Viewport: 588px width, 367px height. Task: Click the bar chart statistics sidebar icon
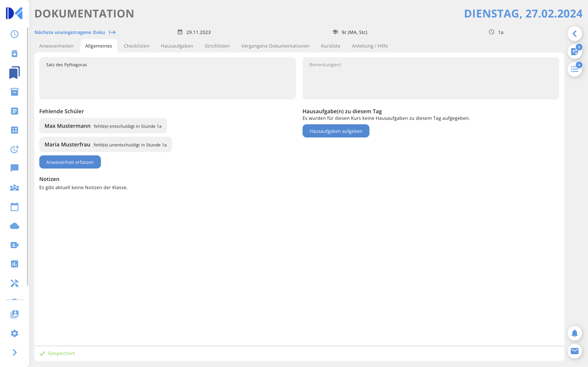[x=14, y=264]
